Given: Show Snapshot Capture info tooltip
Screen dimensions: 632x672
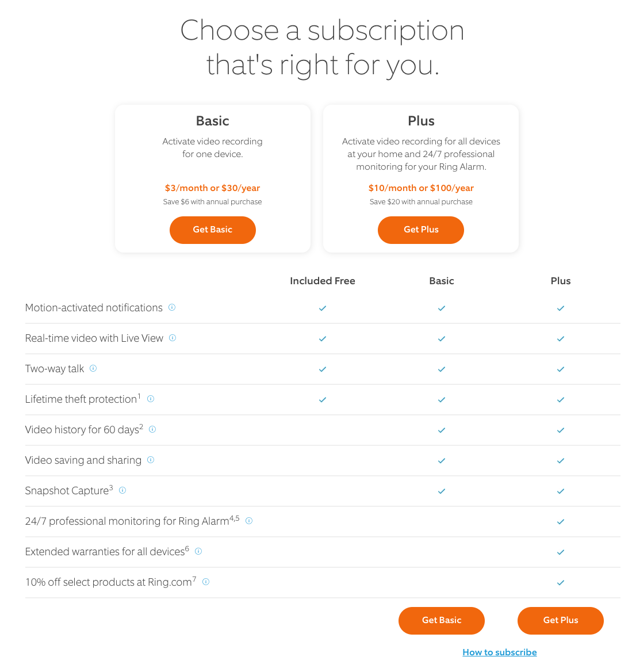Looking at the screenshot, I should [x=122, y=490].
